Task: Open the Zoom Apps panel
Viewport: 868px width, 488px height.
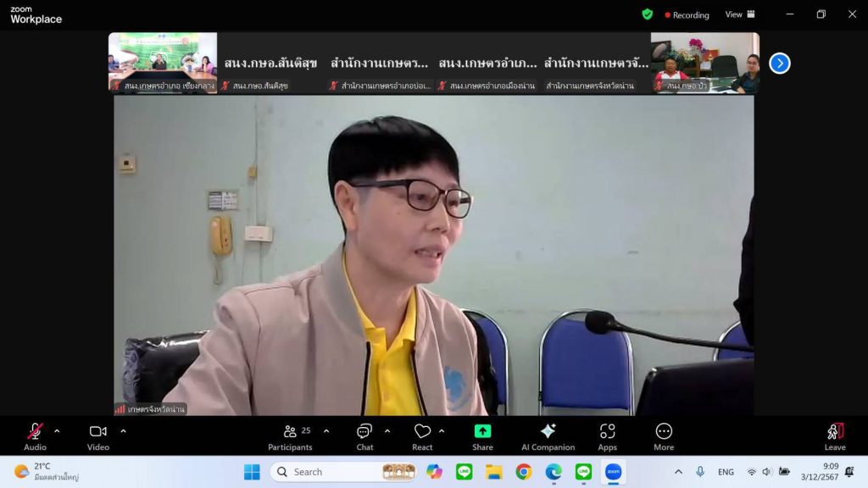Action: [x=607, y=435]
